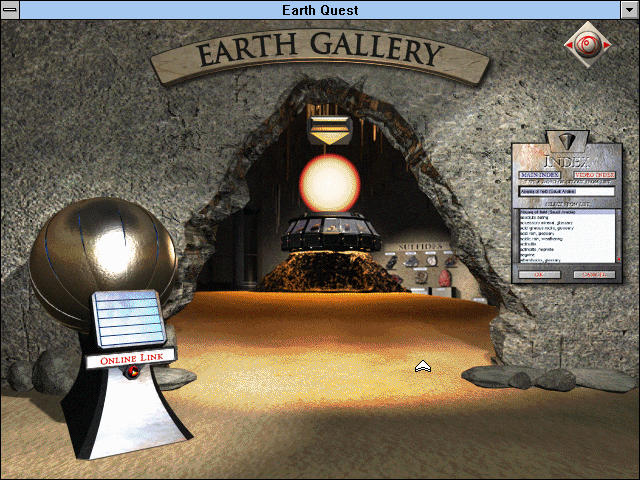Select 'acidic rain, weathering' list entry
The image size is (640, 480).
541,239
